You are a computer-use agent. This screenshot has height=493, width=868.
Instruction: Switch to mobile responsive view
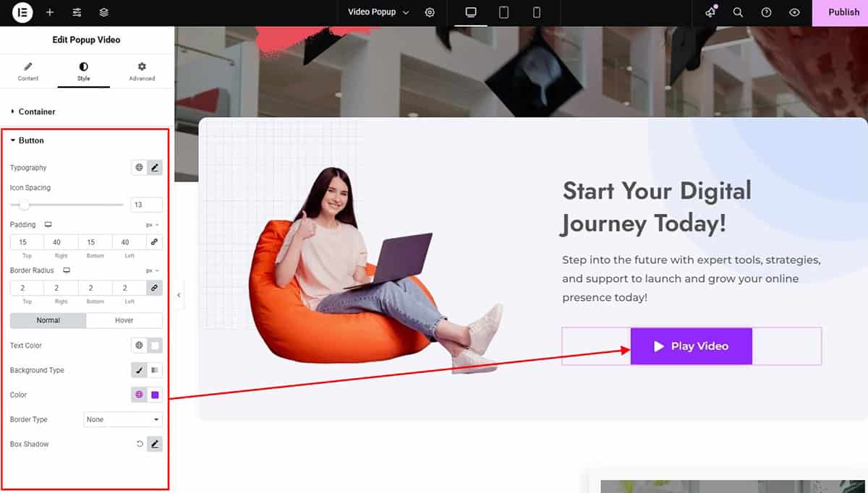pos(537,12)
